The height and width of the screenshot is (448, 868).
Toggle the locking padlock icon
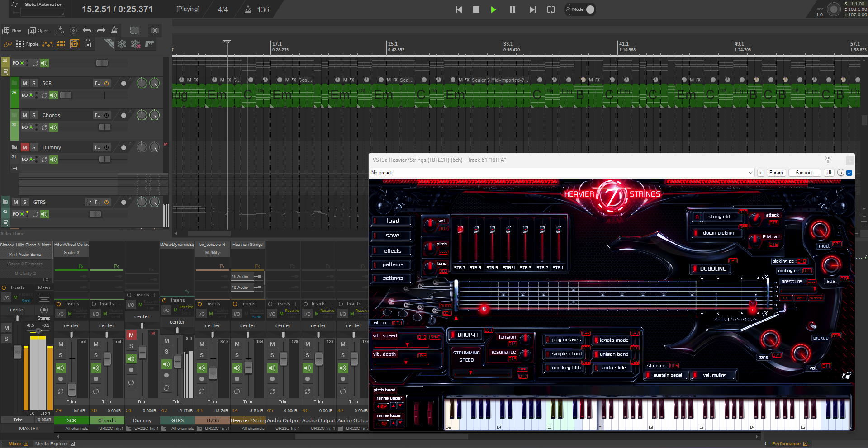click(88, 43)
